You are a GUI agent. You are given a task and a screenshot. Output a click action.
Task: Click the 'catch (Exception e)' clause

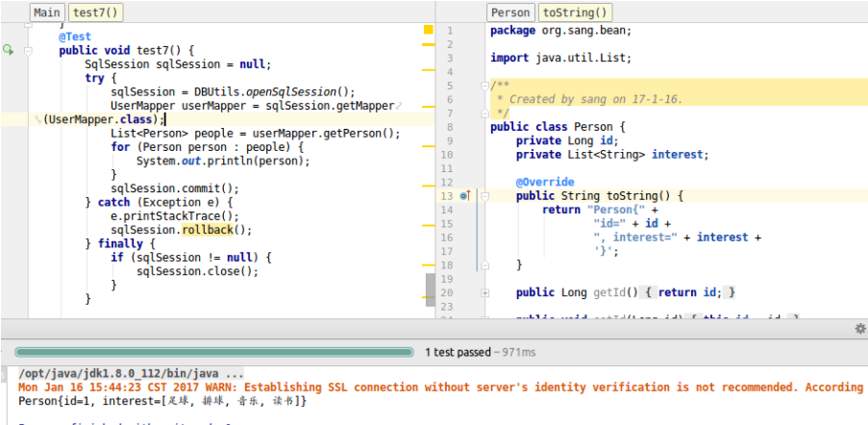pyautogui.click(x=162, y=202)
